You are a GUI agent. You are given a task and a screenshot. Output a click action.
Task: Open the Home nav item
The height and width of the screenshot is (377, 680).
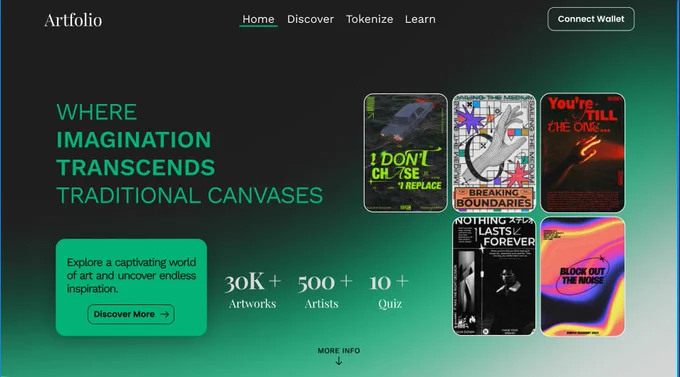(258, 19)
